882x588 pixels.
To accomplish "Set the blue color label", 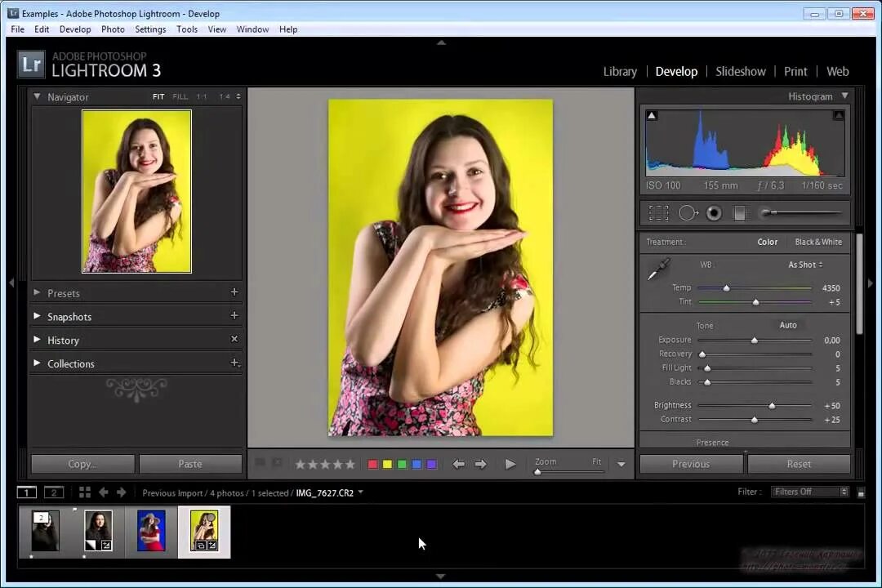I will [416, 464].
